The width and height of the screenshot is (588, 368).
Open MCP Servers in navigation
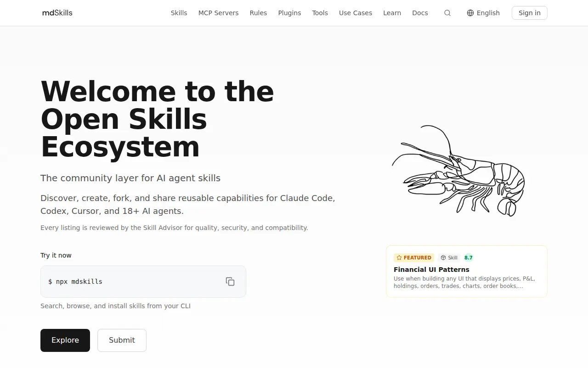[x=218, y=13]
